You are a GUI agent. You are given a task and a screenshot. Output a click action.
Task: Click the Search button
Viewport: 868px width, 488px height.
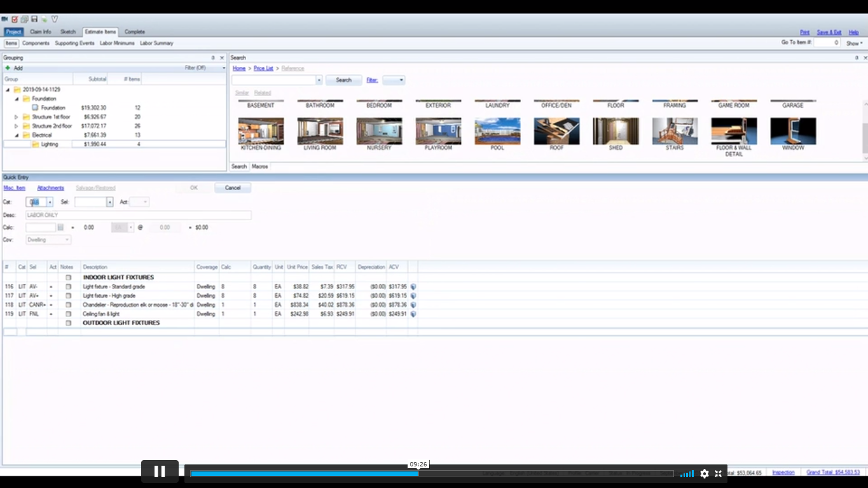[343, 80]
